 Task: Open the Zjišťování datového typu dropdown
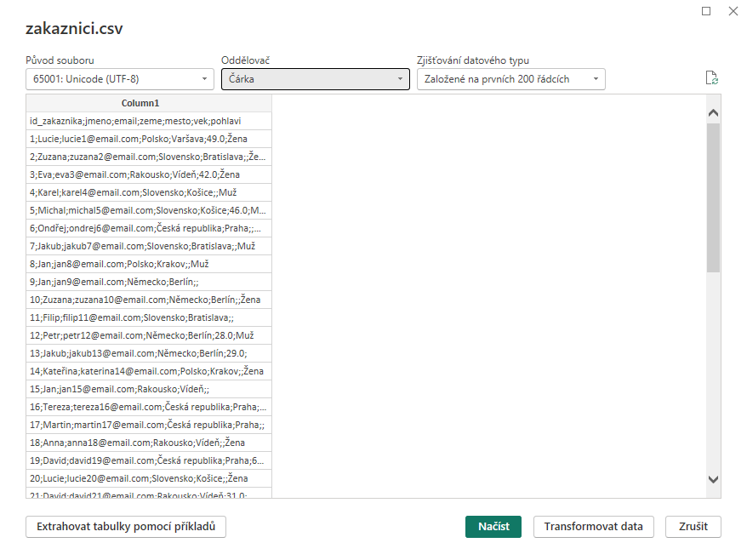tap(510, 79)
